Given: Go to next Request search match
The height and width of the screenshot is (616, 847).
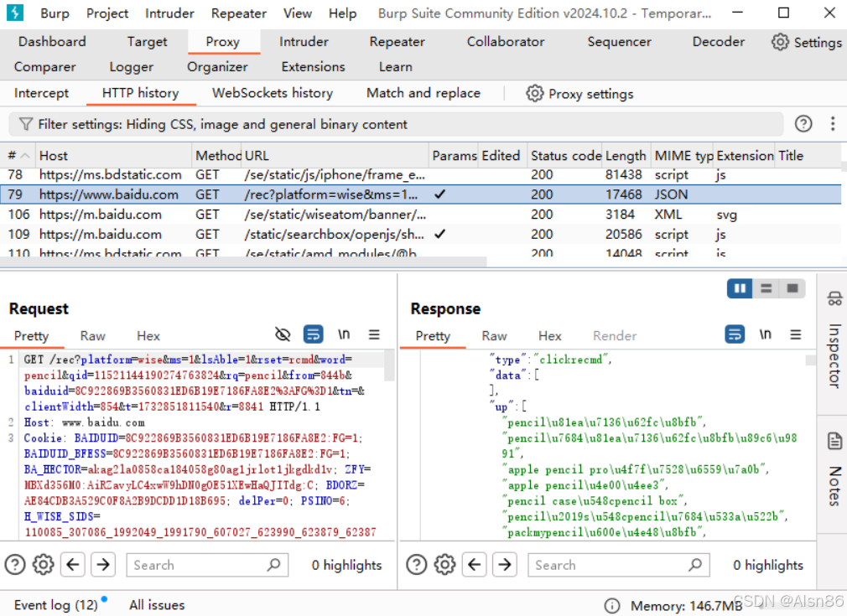Looking at the screenshot, I should point(103,565).
